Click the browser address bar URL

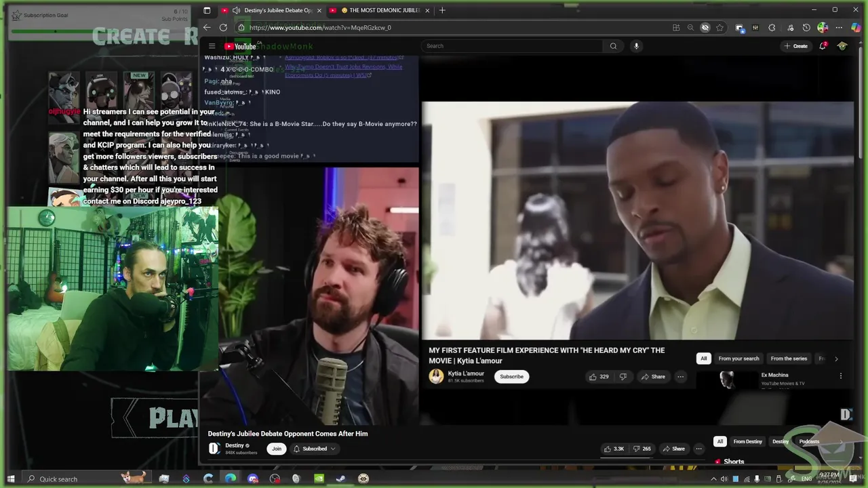pyautogui.click(x=320, y=28)
